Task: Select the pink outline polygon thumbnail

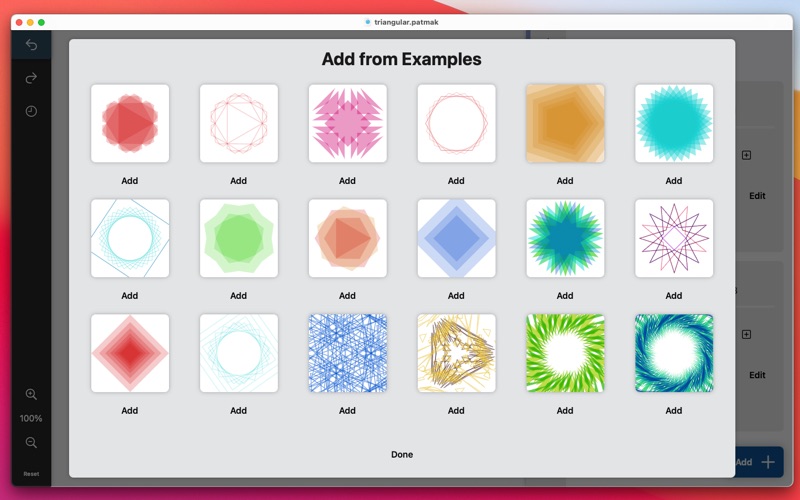Action: pyautogui.click(x=239, y=123)
